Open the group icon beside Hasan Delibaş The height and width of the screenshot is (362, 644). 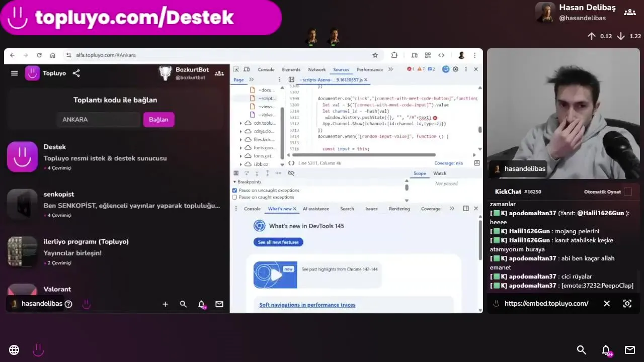[x=629, y=12]
